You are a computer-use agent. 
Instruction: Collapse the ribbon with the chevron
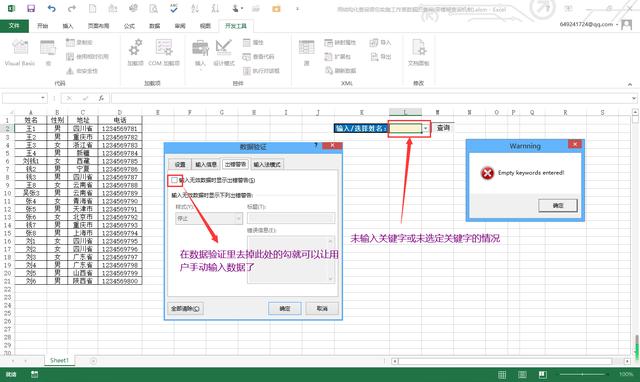630,84
